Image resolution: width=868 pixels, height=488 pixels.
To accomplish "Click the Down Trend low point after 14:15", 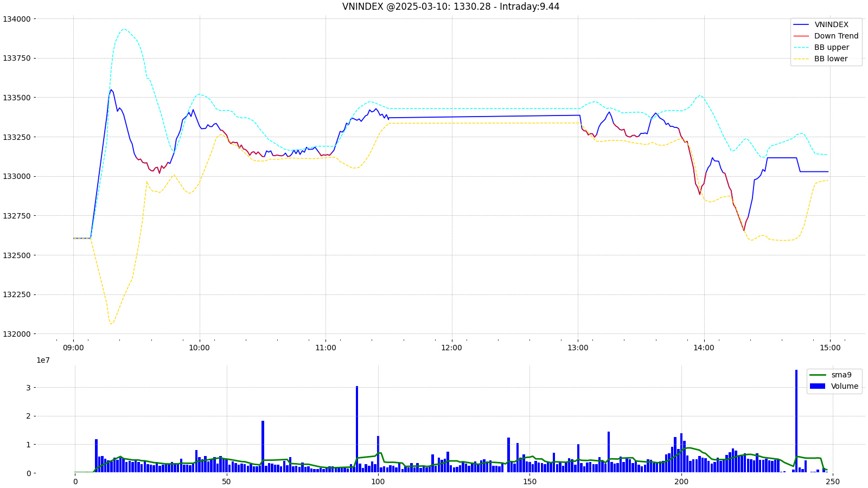I will [x=744, y=230].
